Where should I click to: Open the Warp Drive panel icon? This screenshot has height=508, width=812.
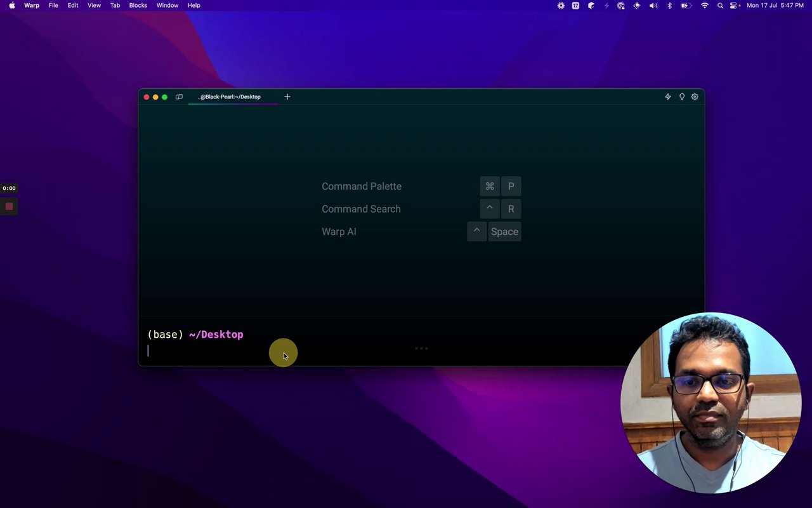(x=179, y=97)
